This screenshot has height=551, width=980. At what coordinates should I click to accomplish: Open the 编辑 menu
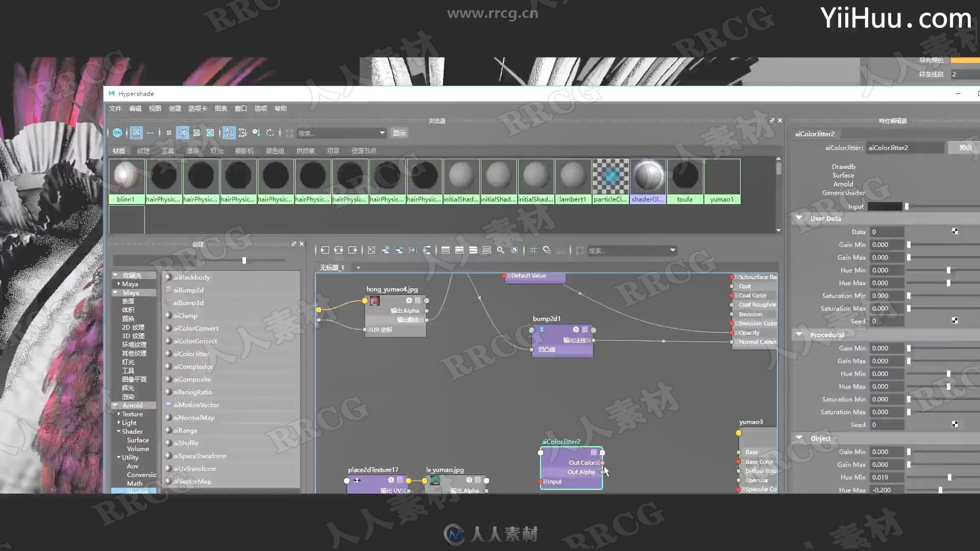(135, 108)
